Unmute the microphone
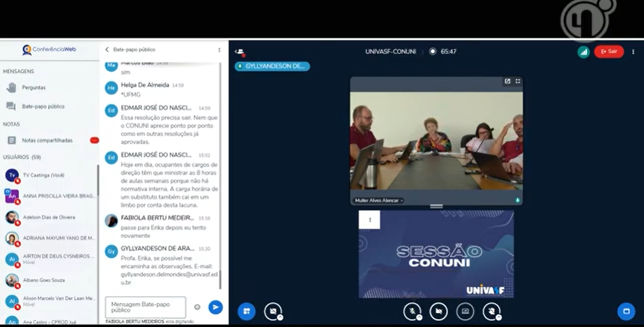The width and height of the screenshot is (644, 327). click(411, 311)
